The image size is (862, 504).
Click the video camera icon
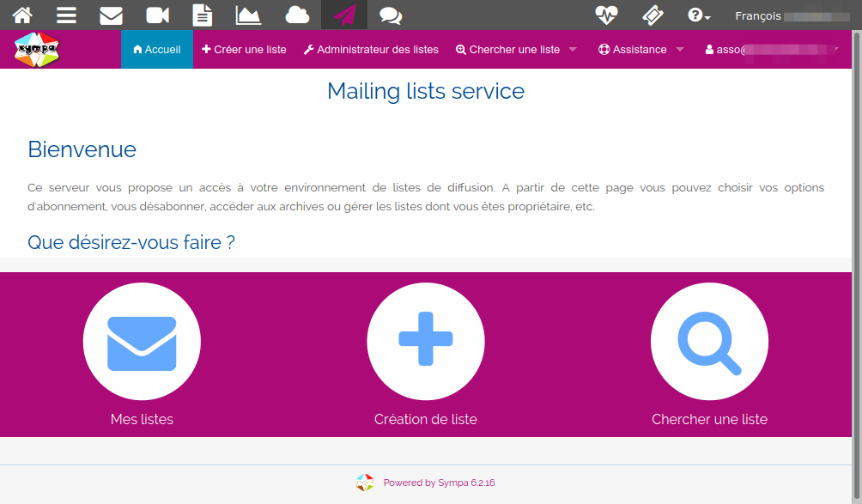click(157, 15)
